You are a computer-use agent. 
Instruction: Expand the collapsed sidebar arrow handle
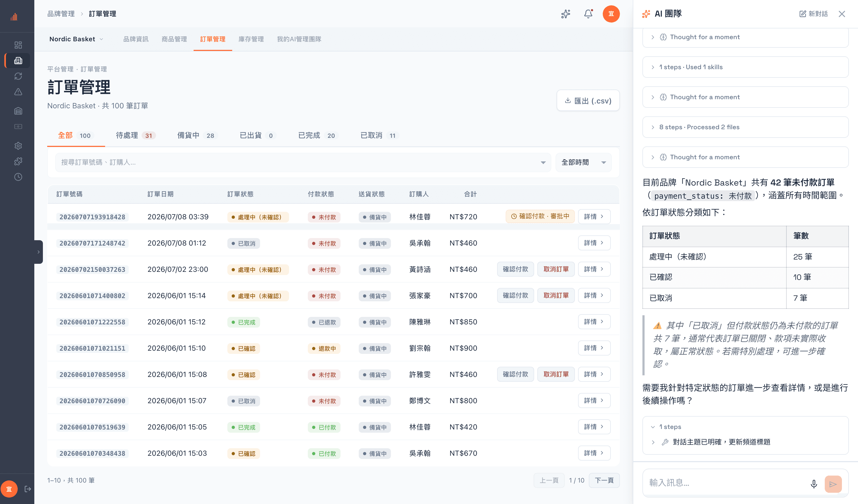point(38,252)
